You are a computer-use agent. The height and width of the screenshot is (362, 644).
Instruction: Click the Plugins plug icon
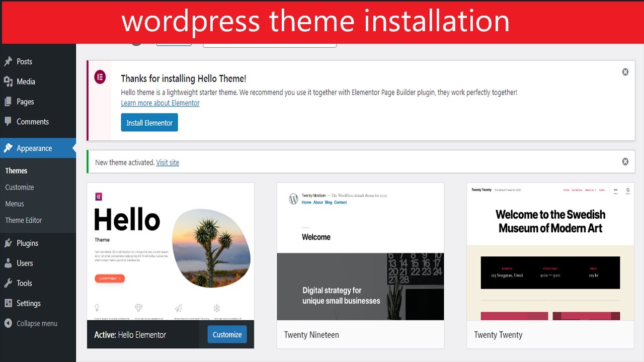[x=8, y=243]
